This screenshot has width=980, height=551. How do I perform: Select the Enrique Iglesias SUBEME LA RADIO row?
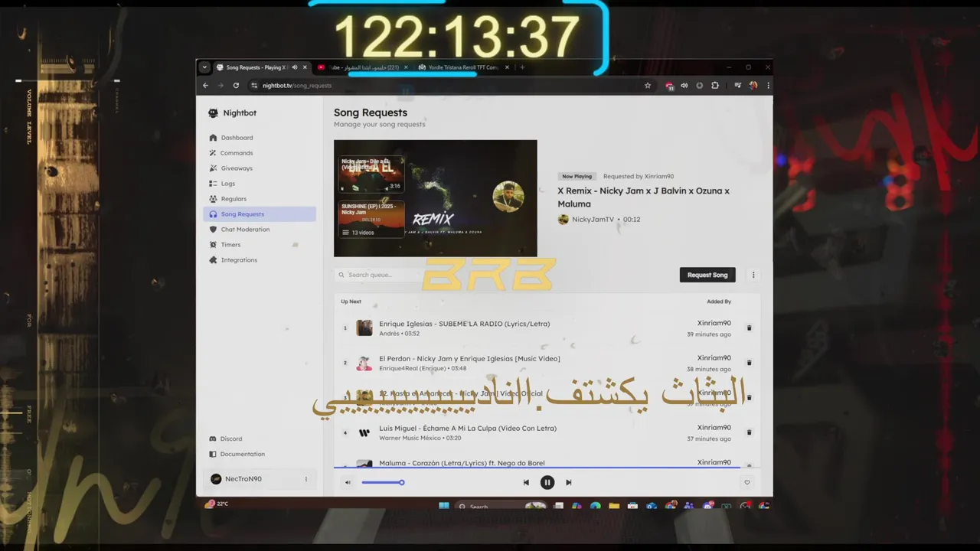tap(547, 328)
